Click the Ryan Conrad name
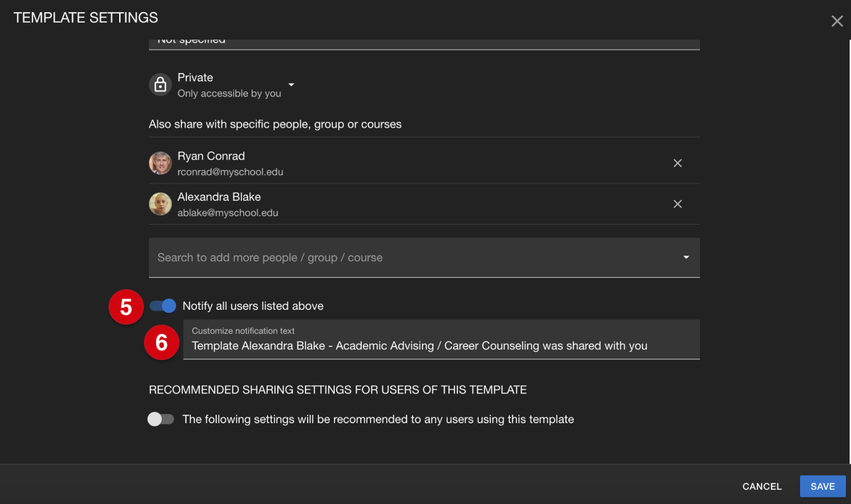The height and width of the screenshot is (504, 851). [211, 156]
